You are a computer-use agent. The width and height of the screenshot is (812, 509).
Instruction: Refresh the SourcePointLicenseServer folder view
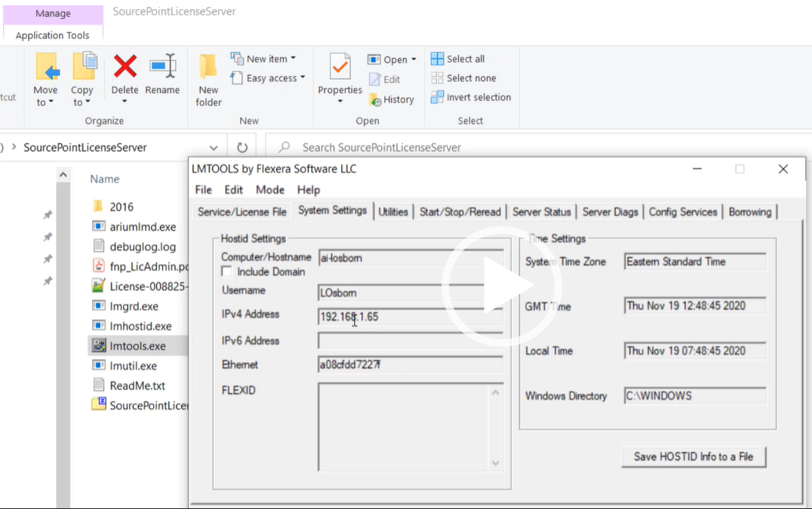point(241,148)
